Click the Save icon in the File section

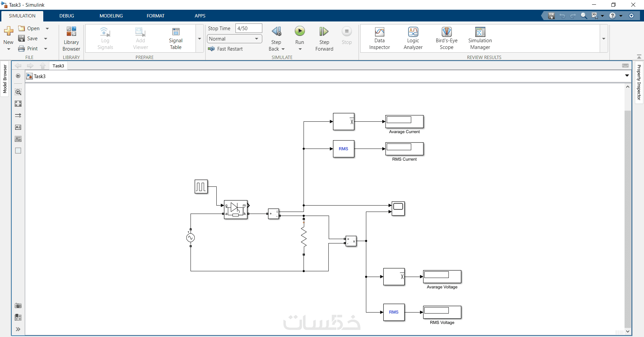coord(21,39)
